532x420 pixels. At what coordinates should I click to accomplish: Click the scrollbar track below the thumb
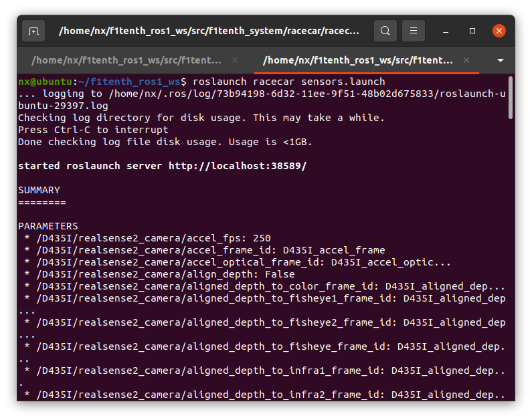(x=511, y=268)
